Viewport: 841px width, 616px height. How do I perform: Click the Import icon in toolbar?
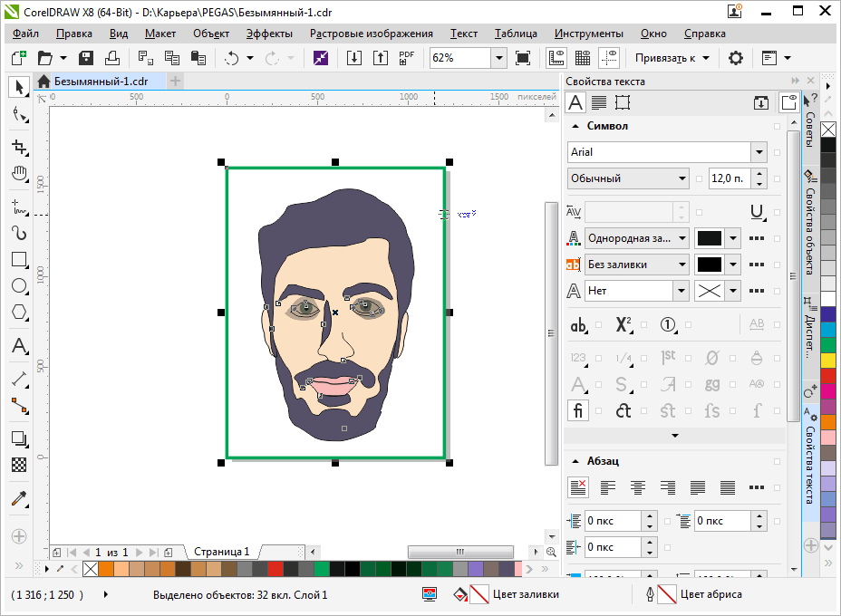354,58
